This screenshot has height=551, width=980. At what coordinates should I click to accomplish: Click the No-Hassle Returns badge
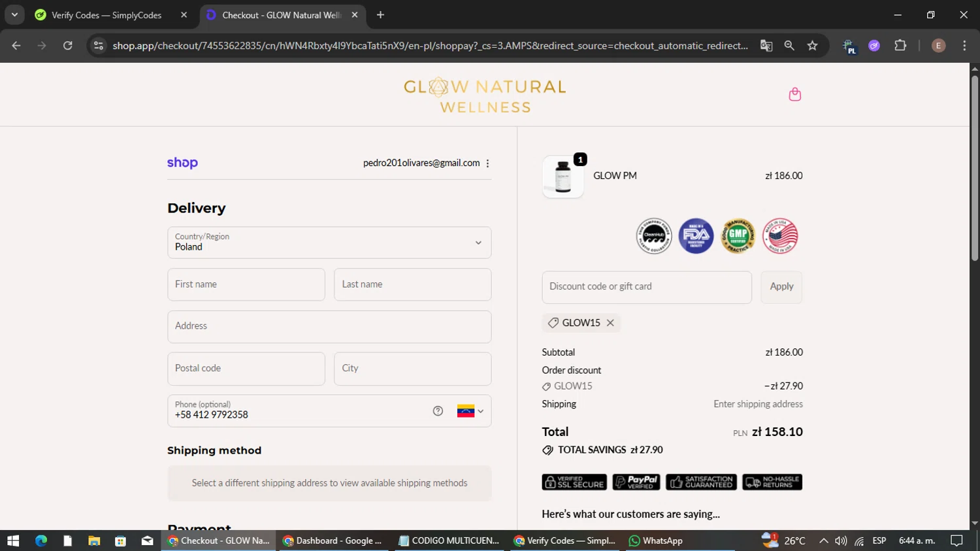pos(772,482)
